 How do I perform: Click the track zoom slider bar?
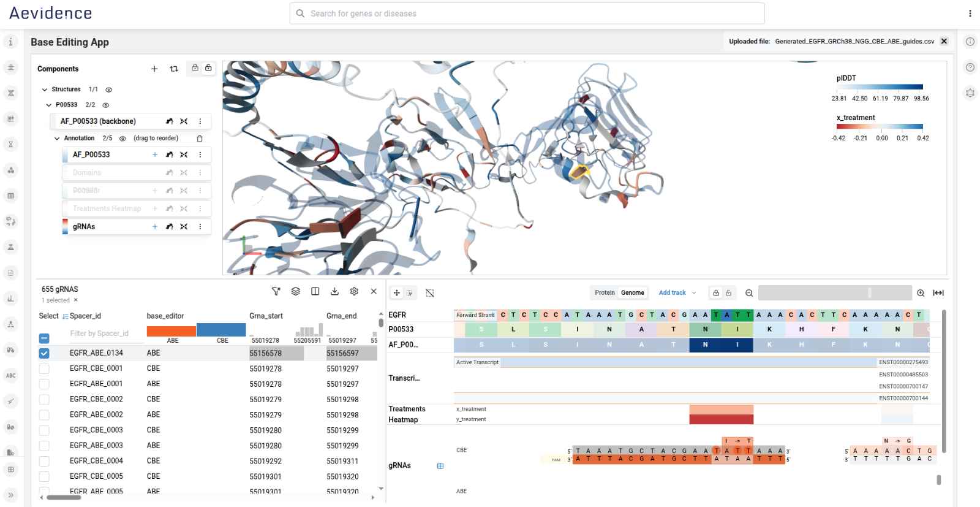click(835, 293)
